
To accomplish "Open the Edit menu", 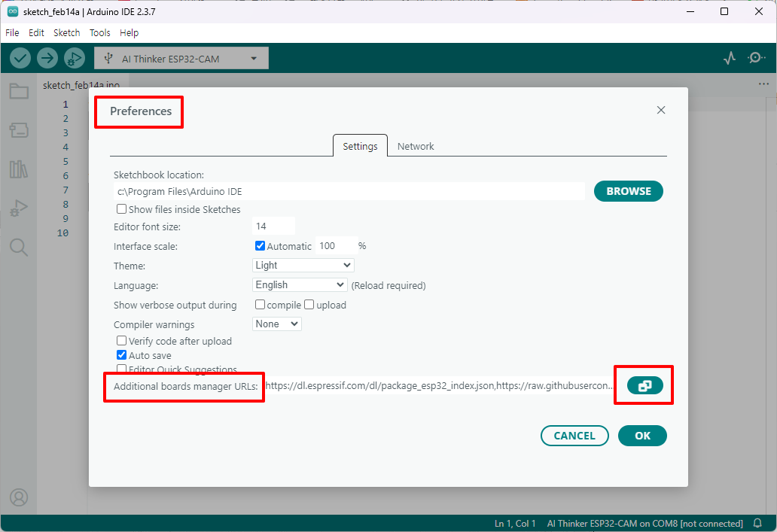I will [x=36, y=32].
